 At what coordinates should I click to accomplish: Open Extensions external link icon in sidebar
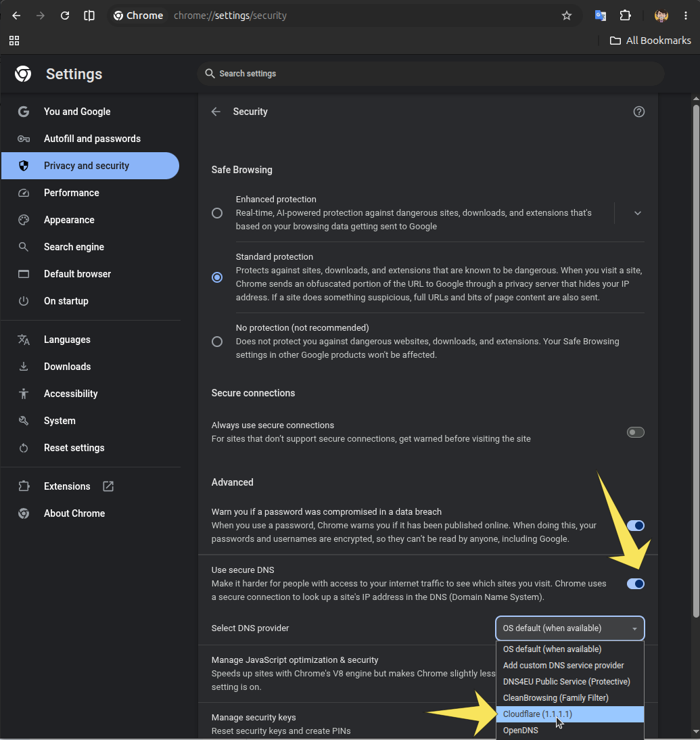coord(108,486)
